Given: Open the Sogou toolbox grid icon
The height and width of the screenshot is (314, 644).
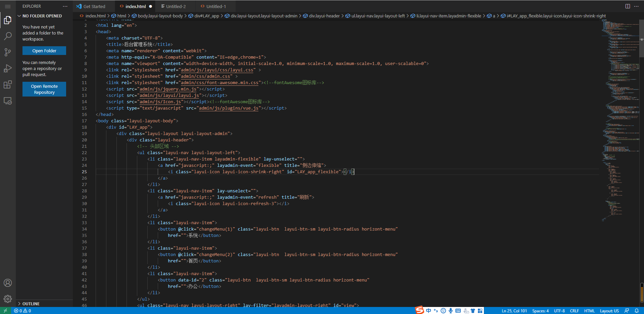Looking at the screenshot, I should click(x=480, y=311).
